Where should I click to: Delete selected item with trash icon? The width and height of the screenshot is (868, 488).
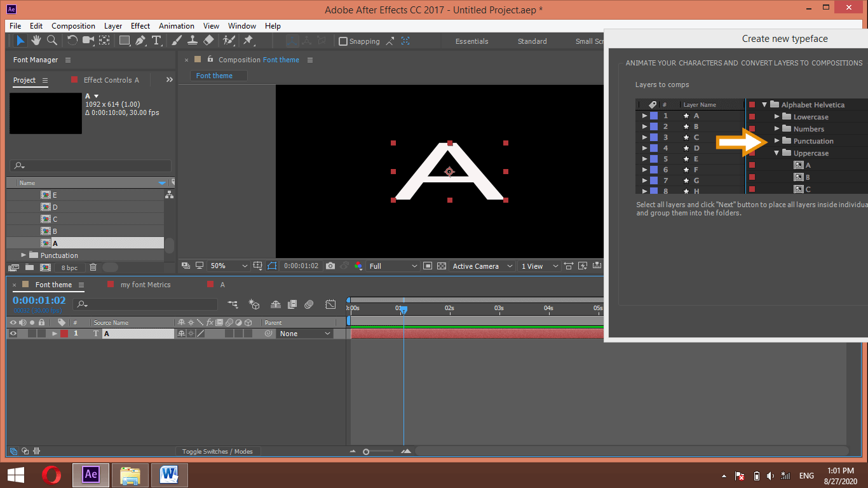pos(93,268)
